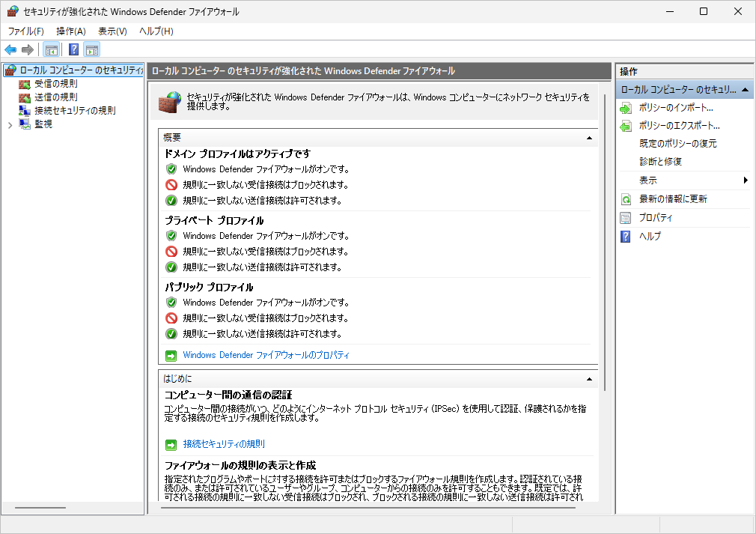Toggle the show/hide action pane toolbar icon
The height and width of the screenshot is (534, 756).
click(x=91, y=49)
